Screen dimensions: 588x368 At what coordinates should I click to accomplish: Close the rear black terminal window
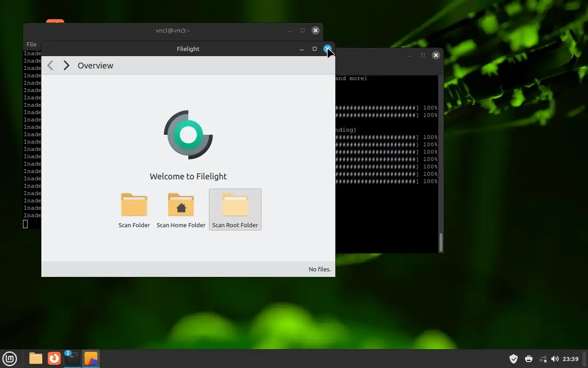(x=436, y=55)
